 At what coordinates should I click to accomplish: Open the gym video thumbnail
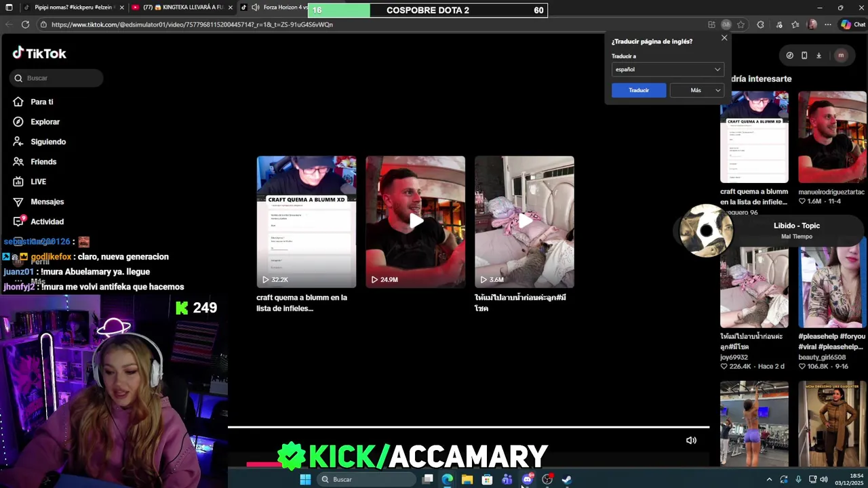[x=754, y=424]
